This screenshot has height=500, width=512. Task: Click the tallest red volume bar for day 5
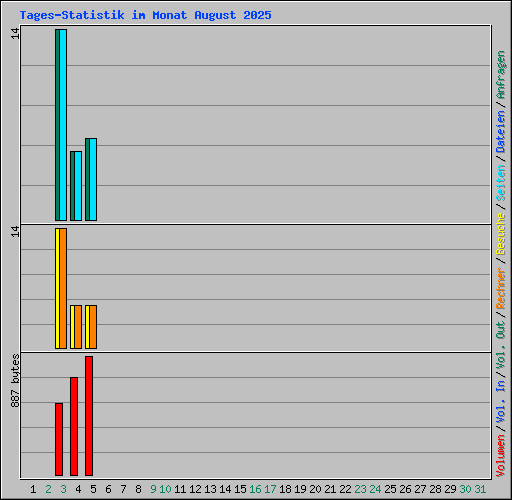89,416
